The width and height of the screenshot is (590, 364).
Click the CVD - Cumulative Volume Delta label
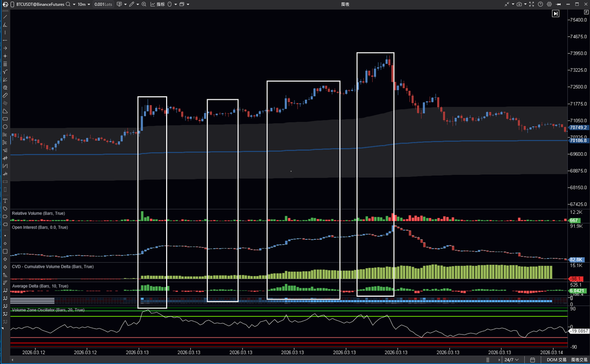(x=53, y=267)
